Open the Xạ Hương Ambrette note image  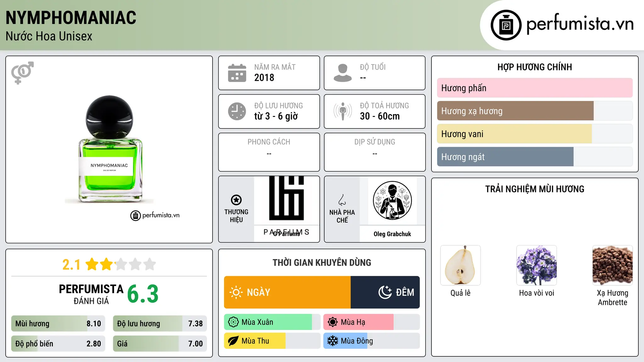613,265
